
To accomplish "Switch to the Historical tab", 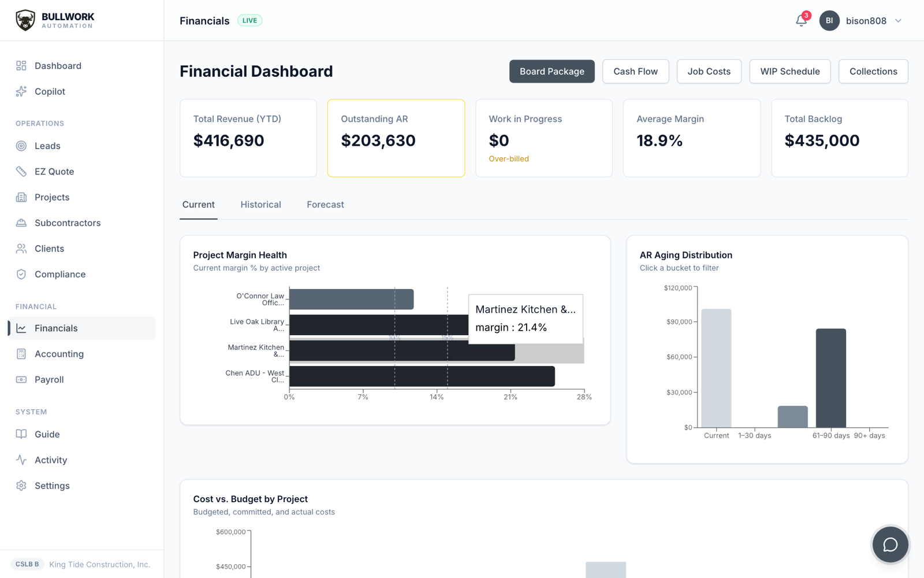I will 261,205.
